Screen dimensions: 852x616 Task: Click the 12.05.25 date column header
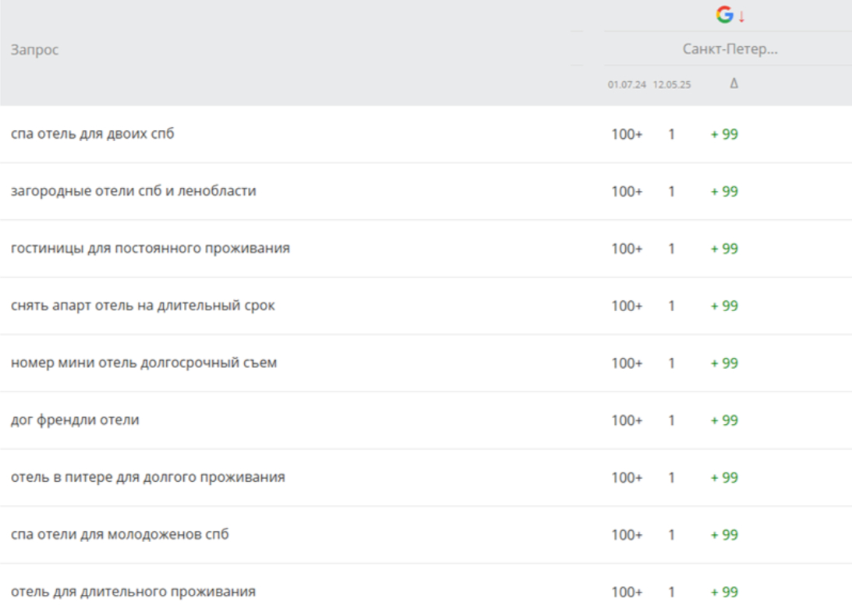pyautogui.click(x=672, y=84)
